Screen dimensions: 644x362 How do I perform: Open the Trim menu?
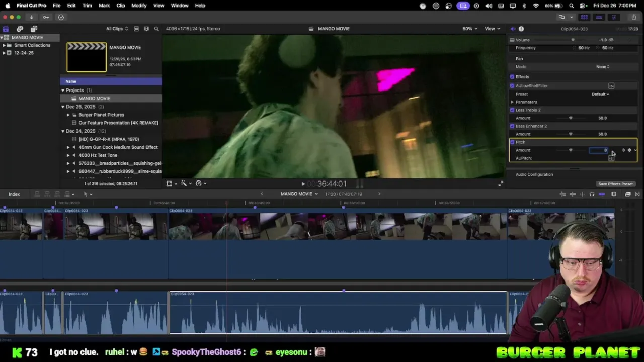click(87, 6)
